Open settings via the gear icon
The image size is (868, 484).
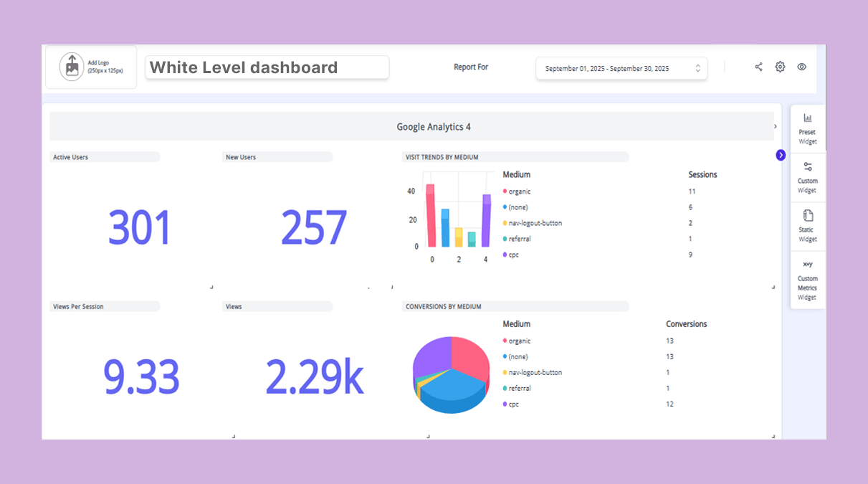[780, 67]
